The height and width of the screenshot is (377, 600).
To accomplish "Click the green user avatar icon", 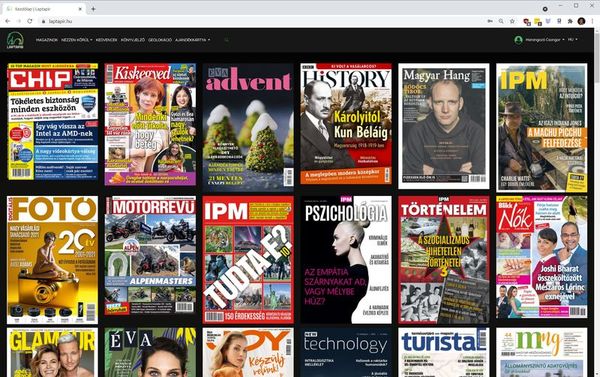I will point(518,40).
